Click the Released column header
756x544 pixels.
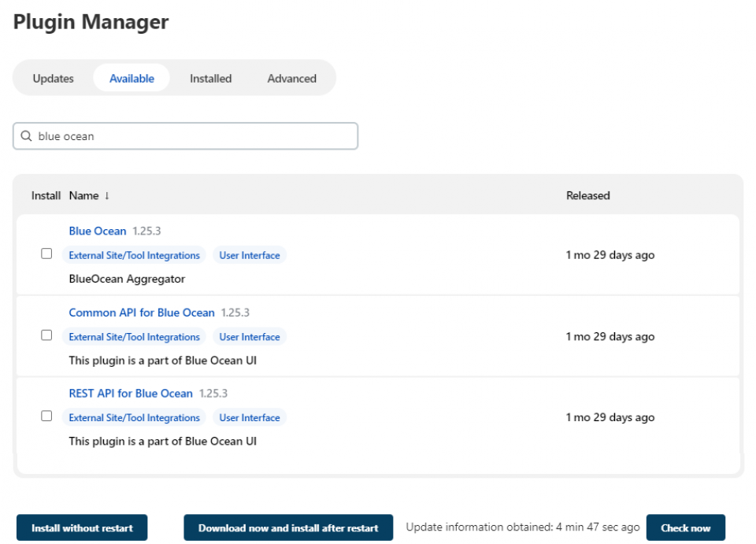pos(587,195)
